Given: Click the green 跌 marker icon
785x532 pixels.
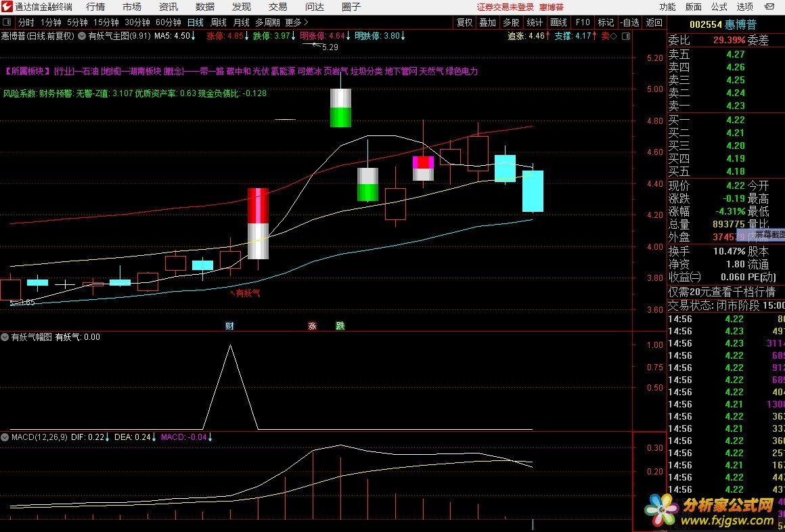Looking at the screenshot, I should click(340, 326).
